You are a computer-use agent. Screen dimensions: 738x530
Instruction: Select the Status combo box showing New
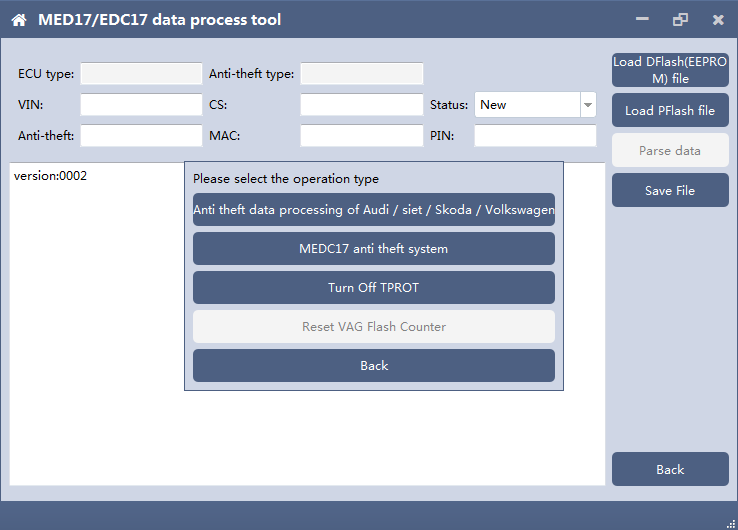pos(535,105)
